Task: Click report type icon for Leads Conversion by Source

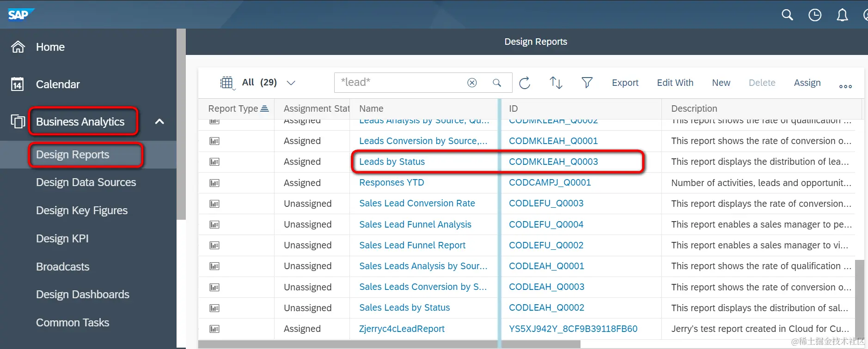Action: click(214, 141)
